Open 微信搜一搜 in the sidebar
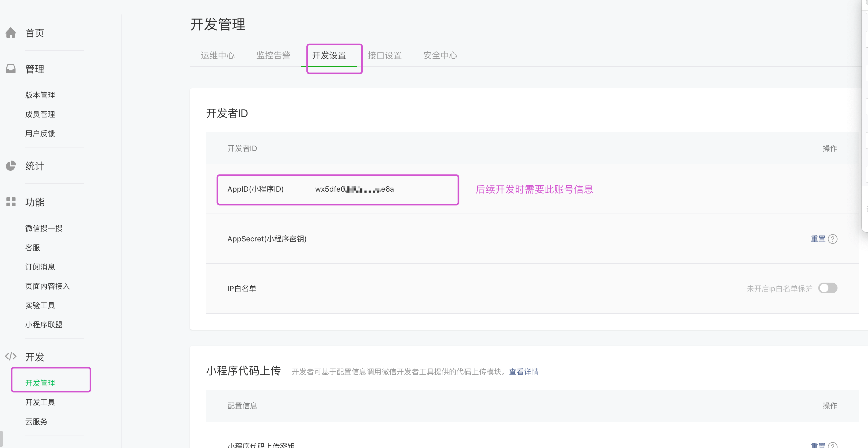This screenshot has width=868, height=448. [44, 228]
